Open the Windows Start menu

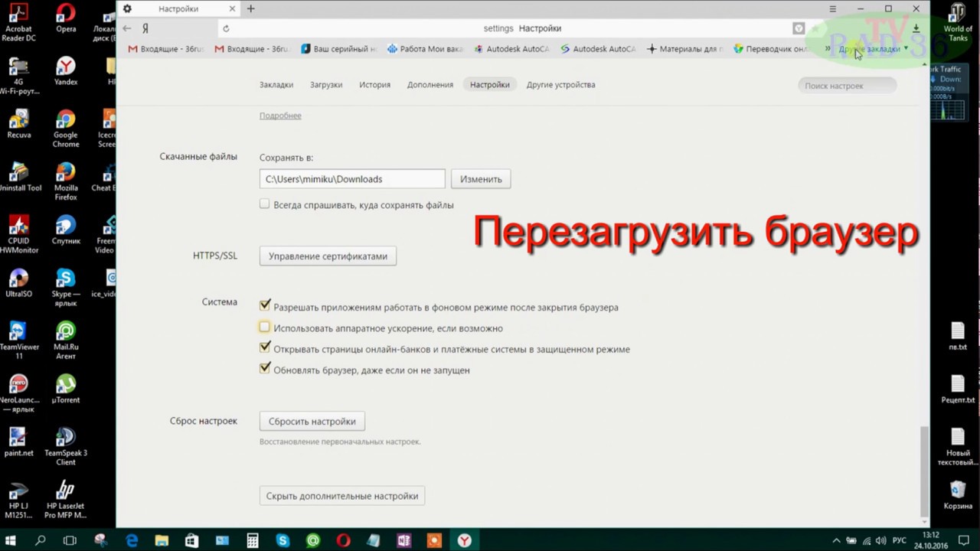click(x=11, y=540)
